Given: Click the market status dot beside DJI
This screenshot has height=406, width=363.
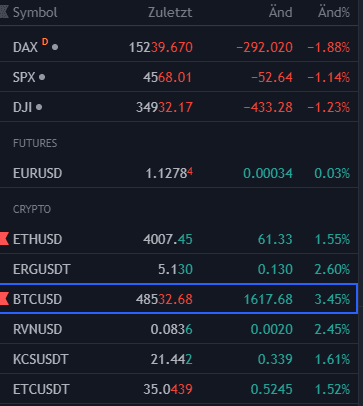Looking at the screenshot, I should click(x=39, y=107).
